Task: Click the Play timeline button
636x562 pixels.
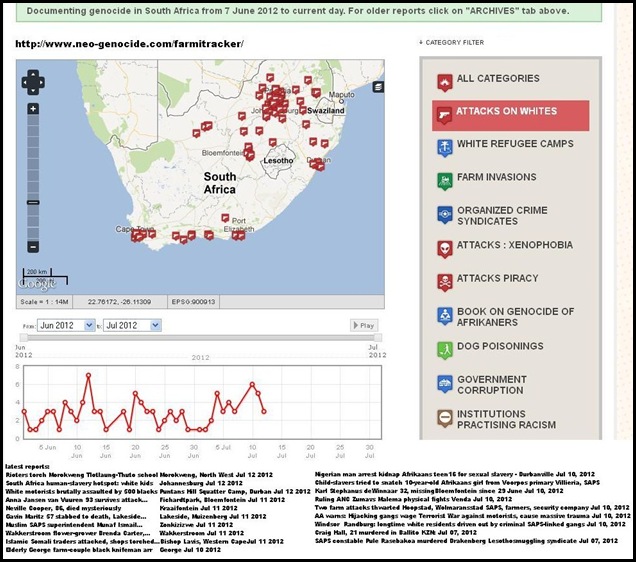Action: tap(364, 325)
